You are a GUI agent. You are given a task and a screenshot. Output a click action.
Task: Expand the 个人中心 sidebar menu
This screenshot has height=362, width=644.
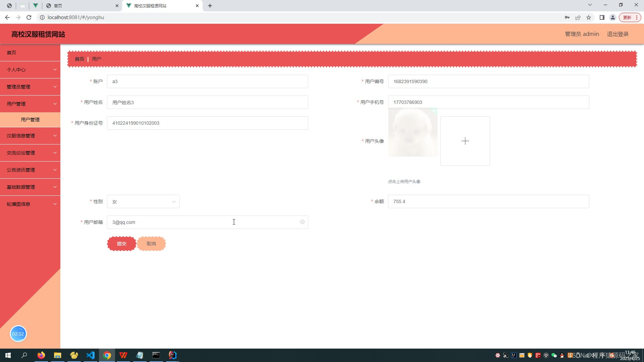30,70
